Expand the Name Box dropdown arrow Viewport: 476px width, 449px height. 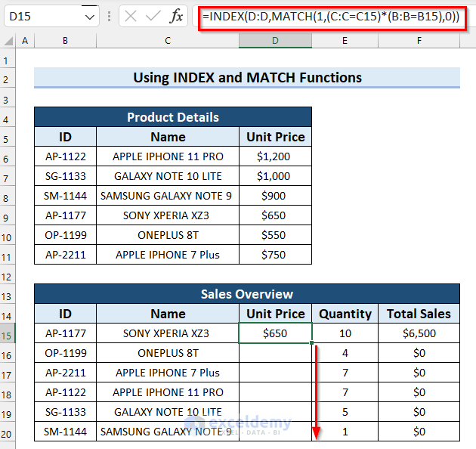(x=90, y=17)
